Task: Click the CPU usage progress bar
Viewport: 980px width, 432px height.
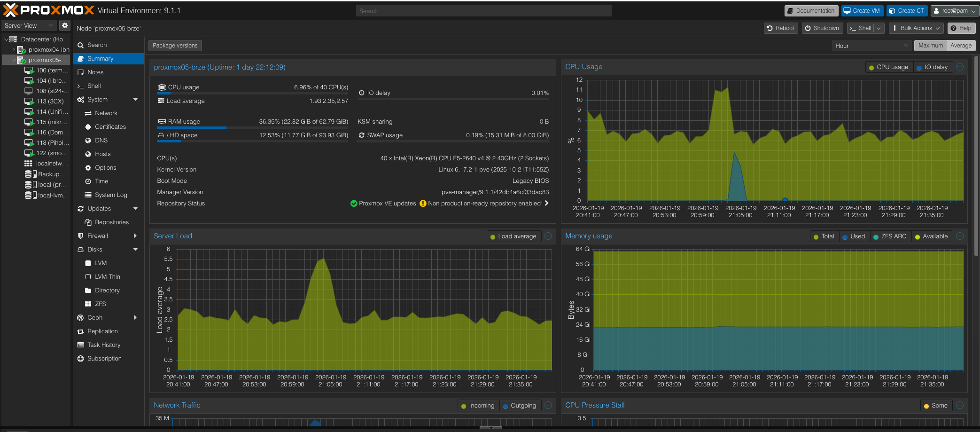Action: click(253, 93)
